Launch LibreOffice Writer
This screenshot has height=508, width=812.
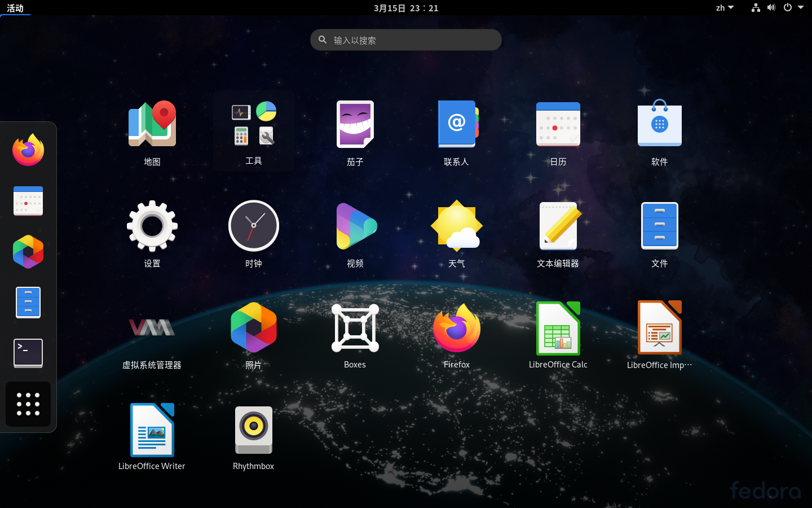coord(152,429)
